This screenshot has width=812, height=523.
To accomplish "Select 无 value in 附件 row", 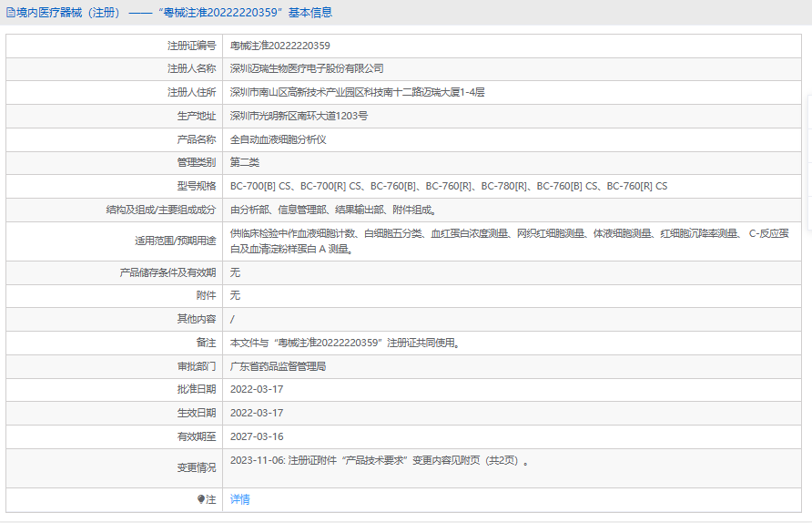I will tap(235, 295).
